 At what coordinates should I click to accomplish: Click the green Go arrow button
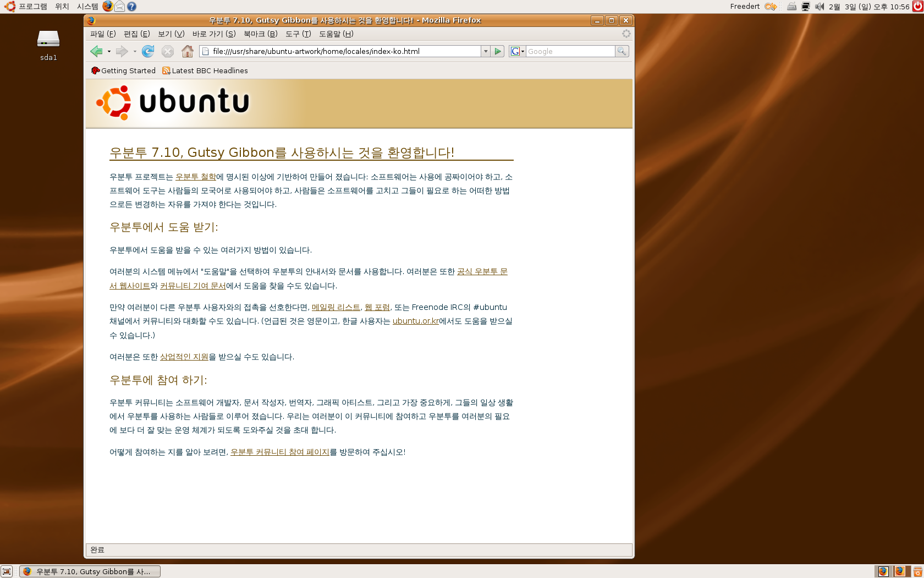(498, 51)
